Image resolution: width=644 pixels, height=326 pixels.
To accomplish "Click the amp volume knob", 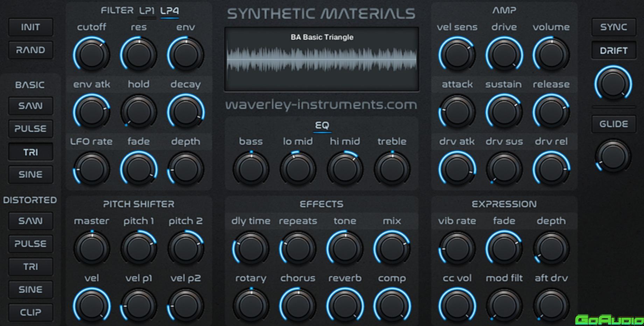I will [x=551, y=55].
